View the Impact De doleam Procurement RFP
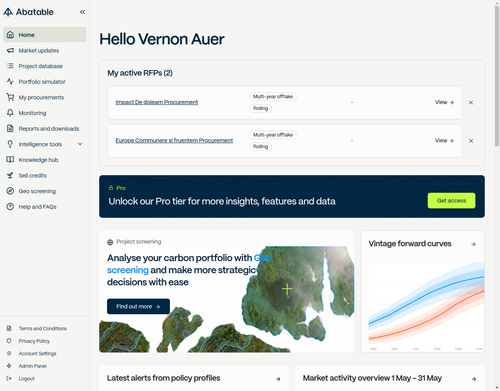The height and width of the screenshot is (391, 500). coord(444,102)
